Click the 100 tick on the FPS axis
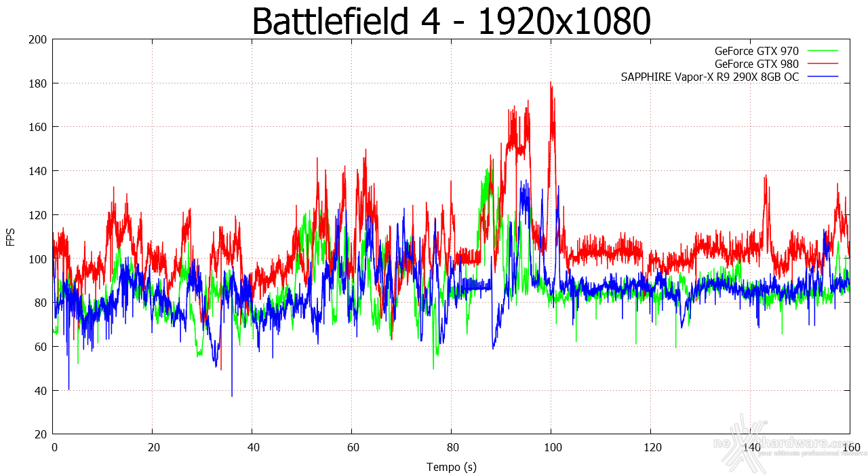The image size is (868, 475). (x=39, y=259)
